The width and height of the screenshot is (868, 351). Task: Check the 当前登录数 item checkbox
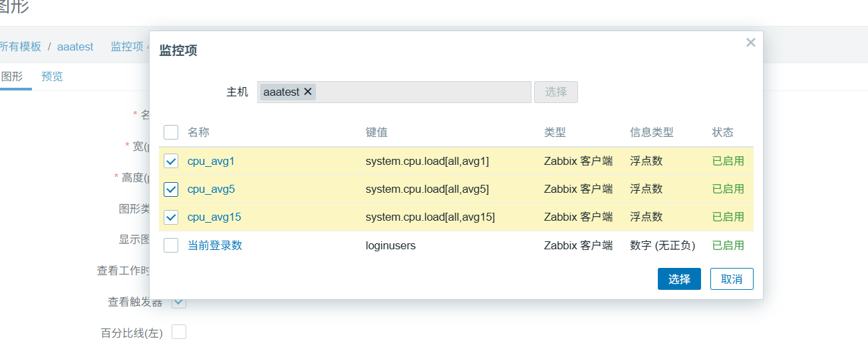[171, 245]
